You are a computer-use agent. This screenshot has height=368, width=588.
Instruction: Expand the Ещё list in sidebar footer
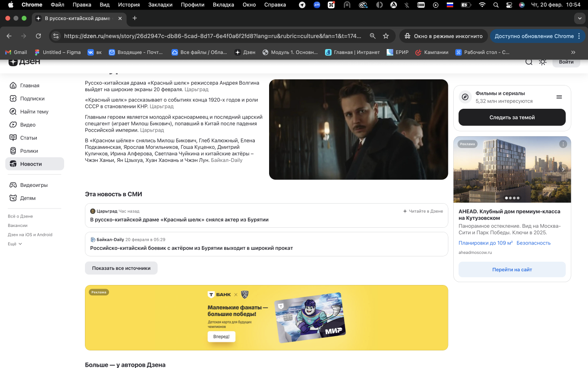click(15, 244)
